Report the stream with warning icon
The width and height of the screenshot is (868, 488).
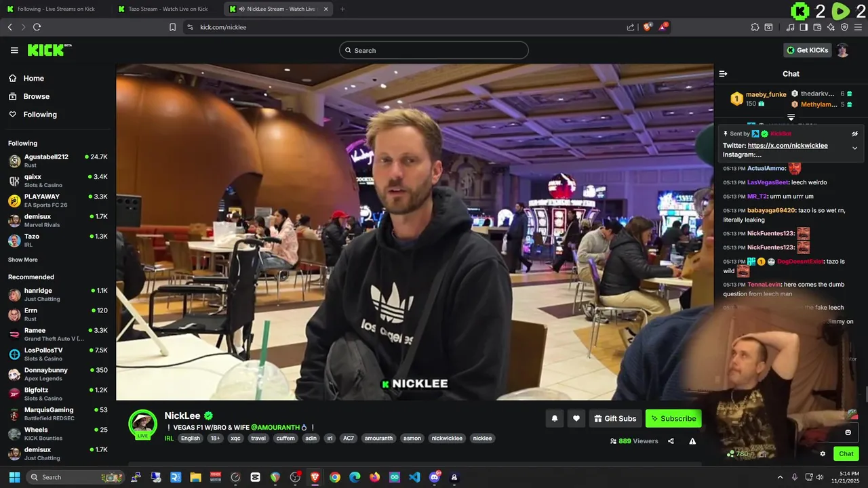(x=692, y=441)
